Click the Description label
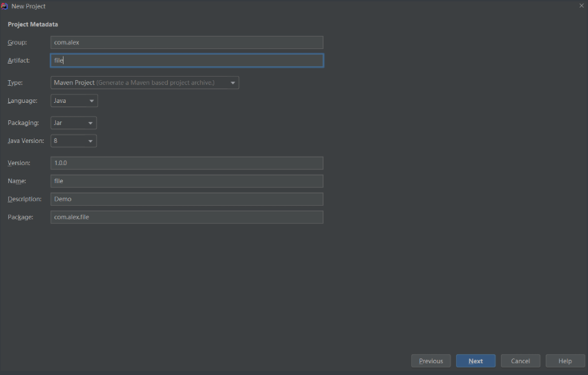 pos(25,199)
